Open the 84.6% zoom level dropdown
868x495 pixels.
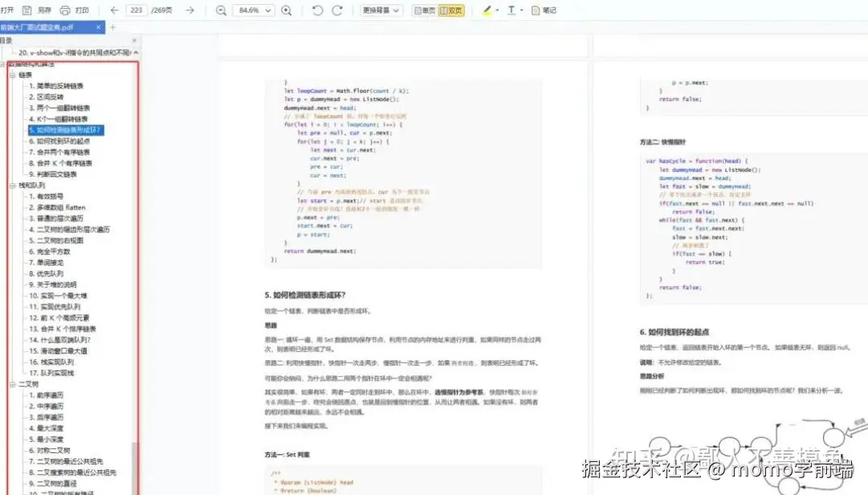[253, 10]
